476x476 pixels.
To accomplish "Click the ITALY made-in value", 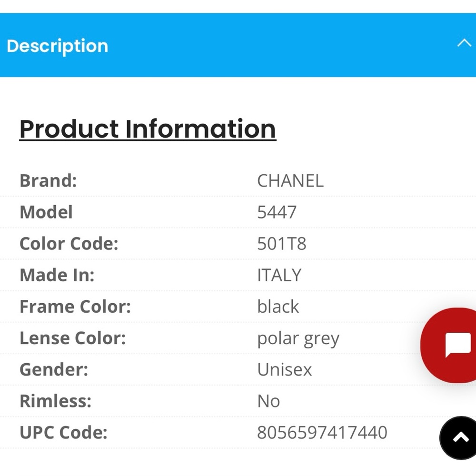I will pos(279,275).
